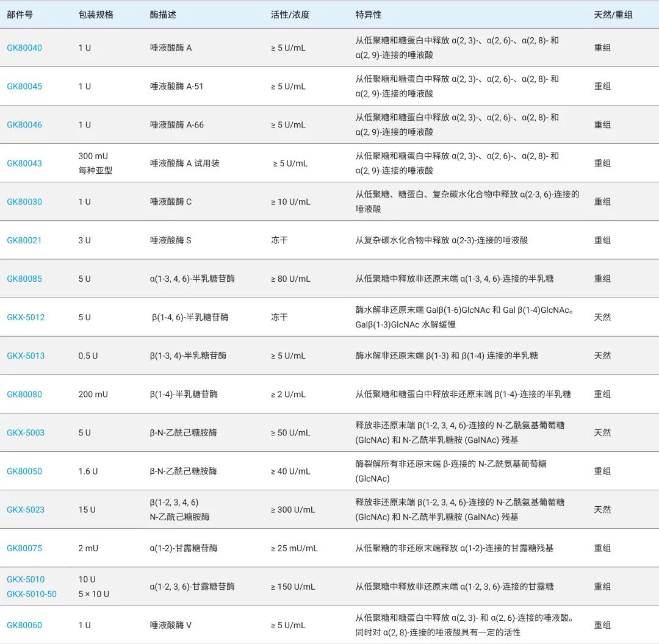Click the ≥ 80 U/mL activity value
659x644 pixels.
pos(291,279)
